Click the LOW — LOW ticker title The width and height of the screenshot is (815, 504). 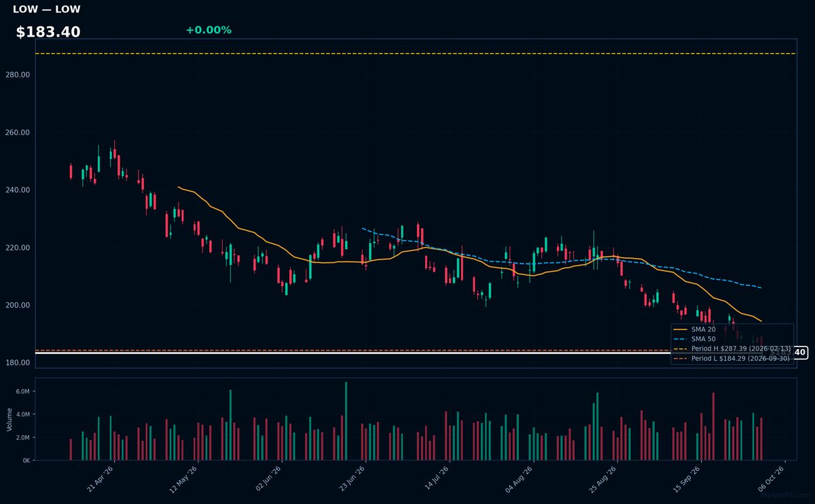click(46, 10)
